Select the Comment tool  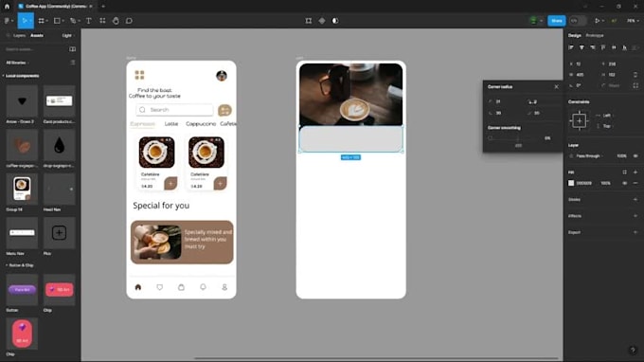click(129, 21)
